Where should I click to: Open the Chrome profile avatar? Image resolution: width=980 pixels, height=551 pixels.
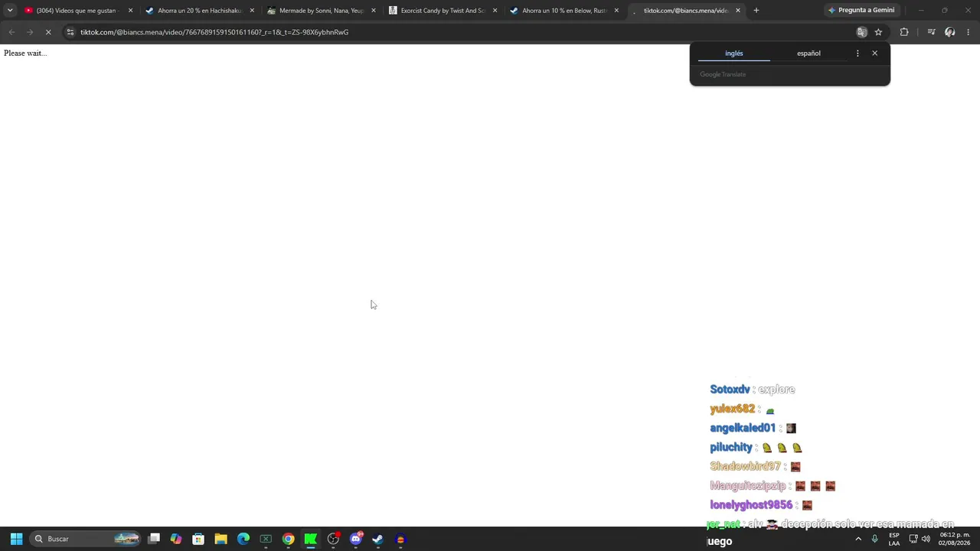tap(950, 32)
